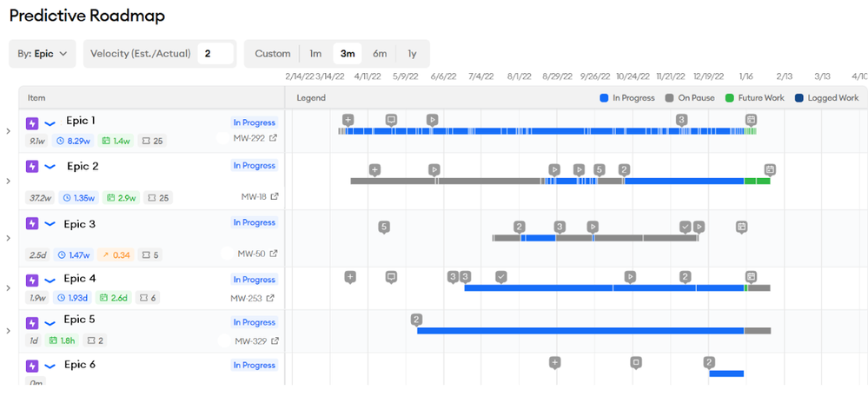Click the purple lightning icon for Epic 5
Viewport: 868px width, 403px height.
[x=32, y=323]
